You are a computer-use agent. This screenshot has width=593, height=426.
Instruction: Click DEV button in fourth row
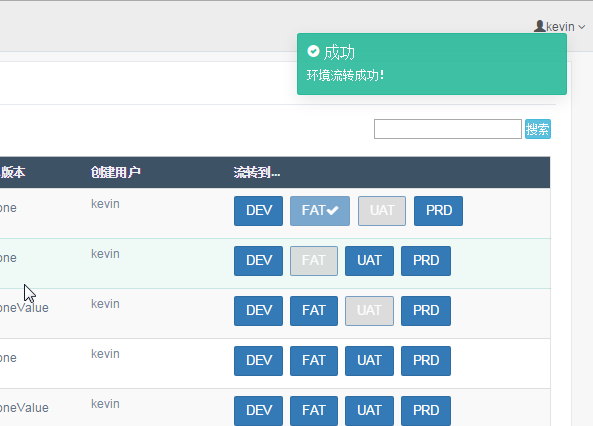coord(258,361)
